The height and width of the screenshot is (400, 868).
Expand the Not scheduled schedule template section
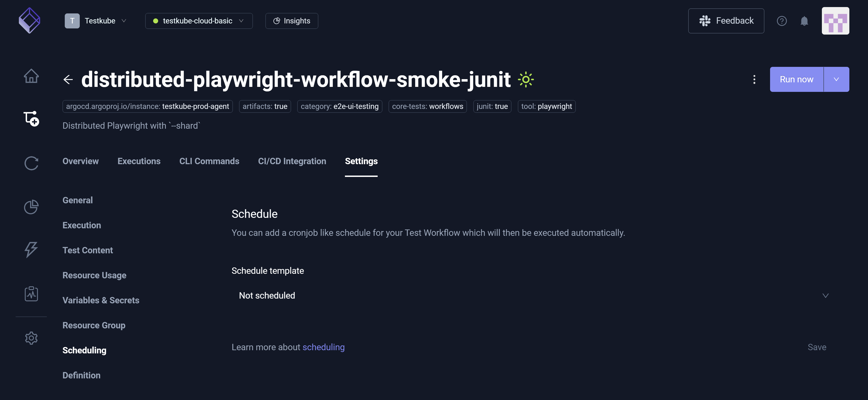826,295
